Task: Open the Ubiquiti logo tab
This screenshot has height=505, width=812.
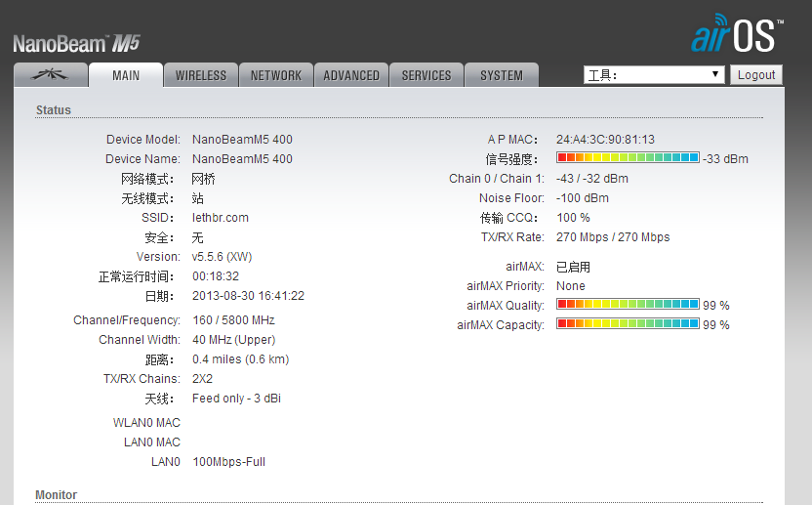Action: click(x=51, y=75)
